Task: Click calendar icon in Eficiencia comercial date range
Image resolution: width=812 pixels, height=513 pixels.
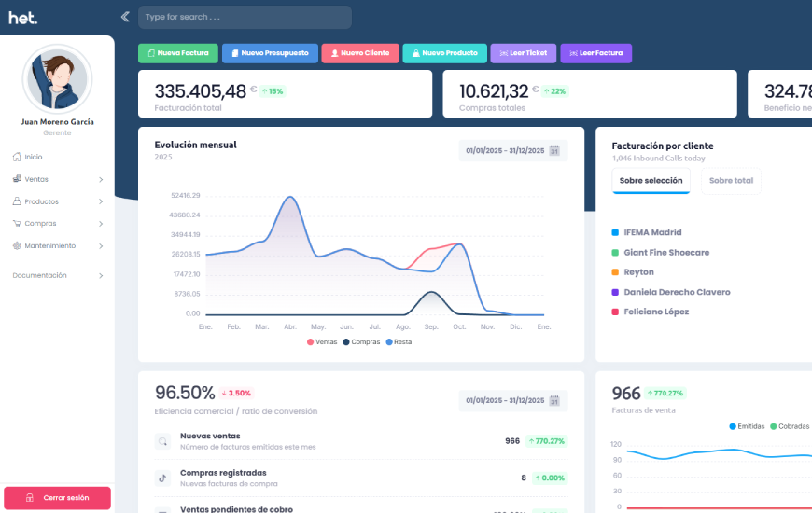Action: (x=553, y=401)
